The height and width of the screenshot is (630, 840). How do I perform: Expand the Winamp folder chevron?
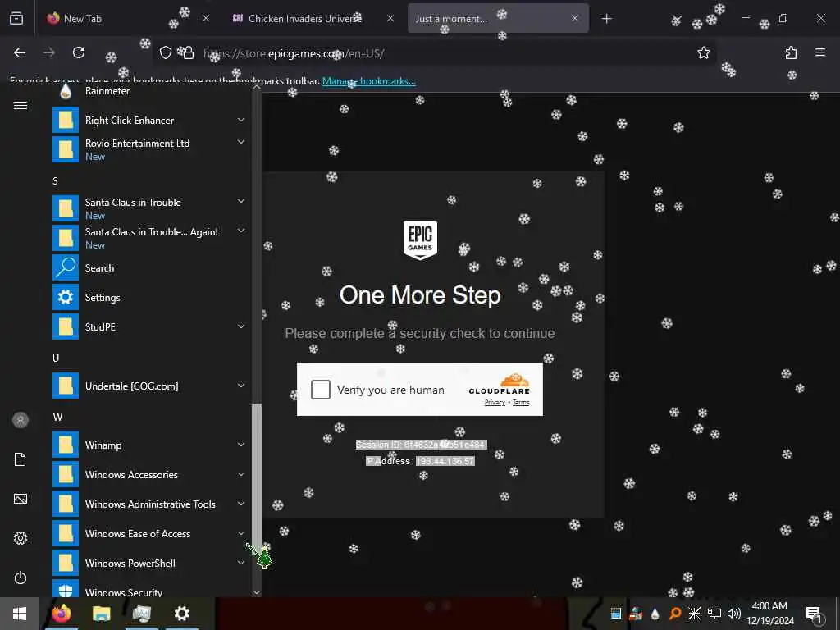241,444
